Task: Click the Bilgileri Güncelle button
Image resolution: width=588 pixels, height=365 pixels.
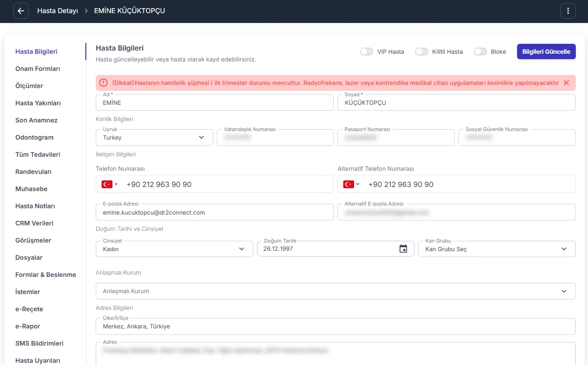Action: click(546, 51)
